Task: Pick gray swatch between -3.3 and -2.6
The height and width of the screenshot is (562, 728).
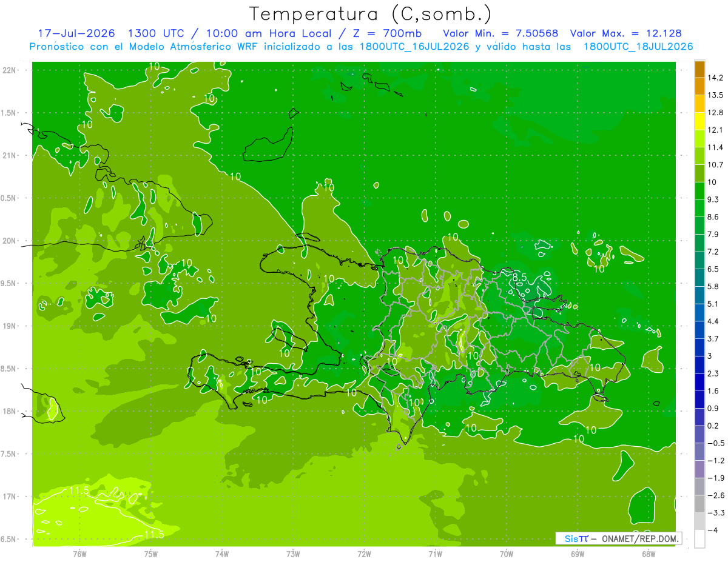Action: [699, 504]
